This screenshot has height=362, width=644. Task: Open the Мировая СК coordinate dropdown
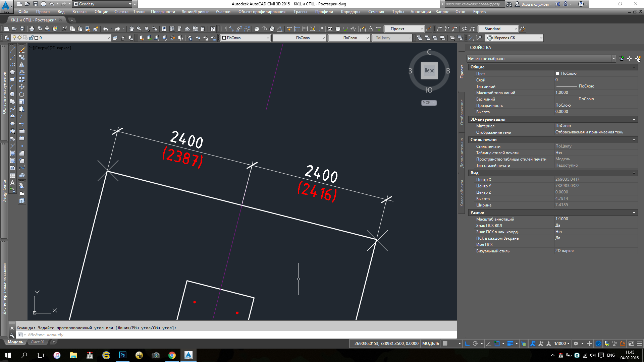(x=541, y=38)
